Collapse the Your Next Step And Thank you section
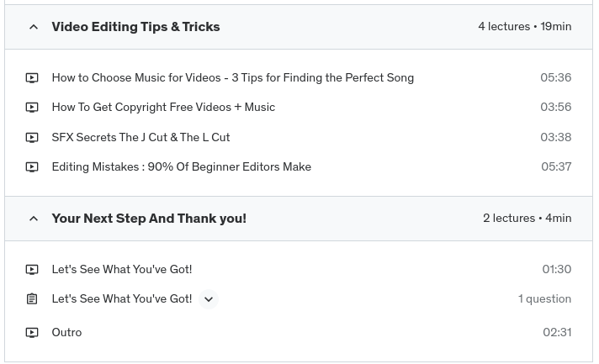 [x=34, y=219]
